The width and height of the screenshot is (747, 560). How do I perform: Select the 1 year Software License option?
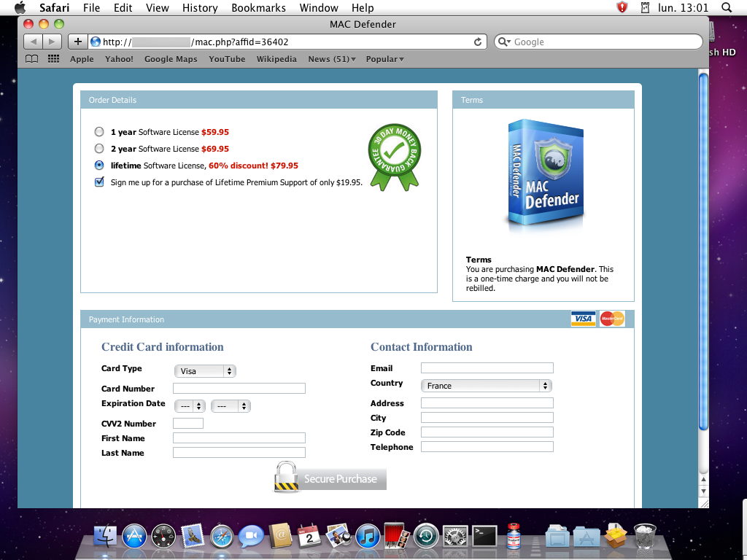[99, 132]
